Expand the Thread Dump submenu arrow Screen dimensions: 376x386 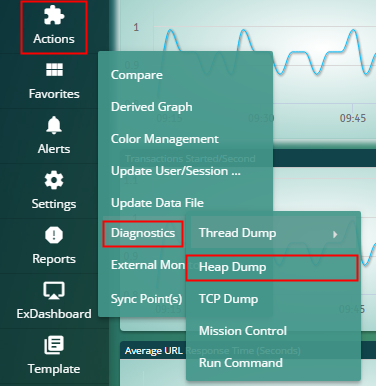pos(335,234)
